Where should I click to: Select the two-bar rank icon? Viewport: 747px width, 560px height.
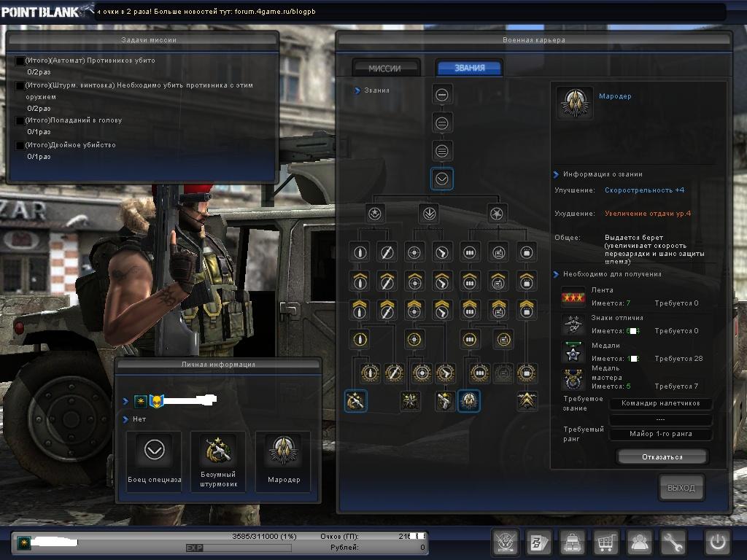pos(441,123)
